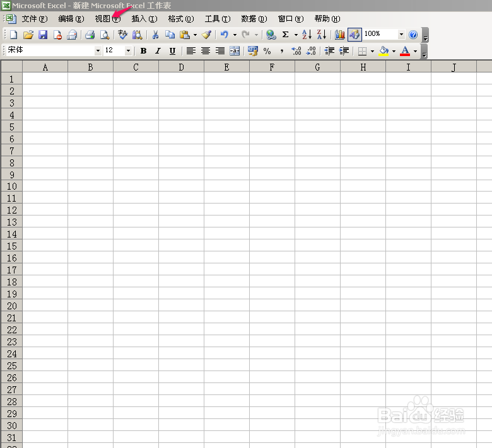Print the worksheet using printer icon
The width and height of the screenshot is (492, 448).
pyautogui.click(x=90, y=35)
